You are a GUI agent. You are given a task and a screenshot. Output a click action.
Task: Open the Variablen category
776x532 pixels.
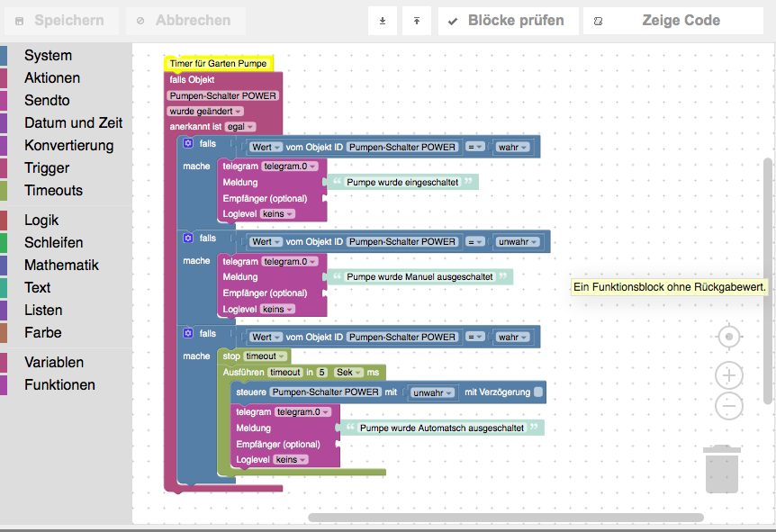(54, 362)
